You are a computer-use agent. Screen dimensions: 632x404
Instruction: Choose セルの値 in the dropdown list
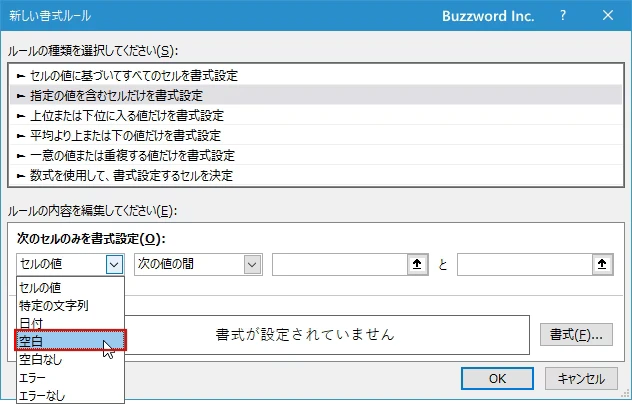coord(70,287)
